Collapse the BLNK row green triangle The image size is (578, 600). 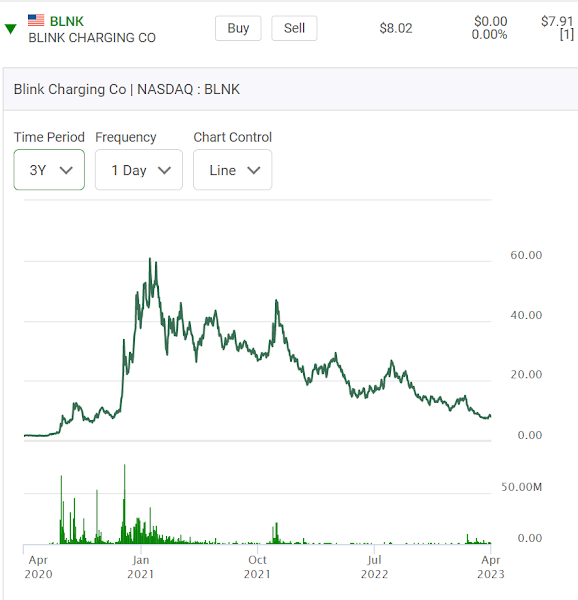pyautogui.click(x=10, y=29)
